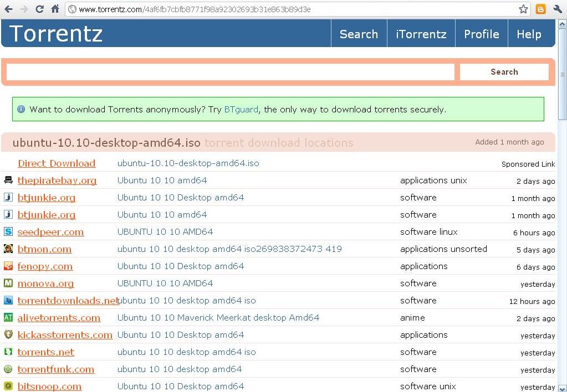Open the Profile page
The width and height of the screenshot is (567, 392).
pos(481,34)
